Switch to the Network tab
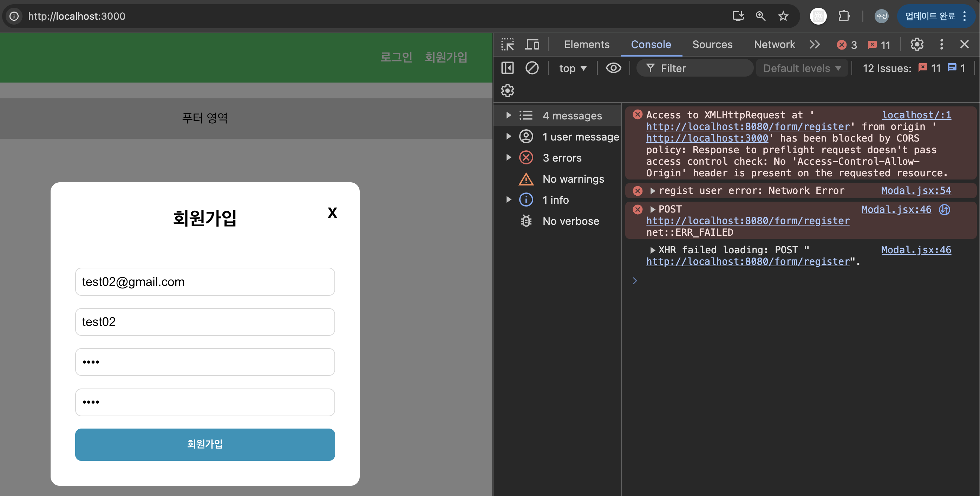The height and width of the screenshot is (496, 980). click(x=774, y=45)
